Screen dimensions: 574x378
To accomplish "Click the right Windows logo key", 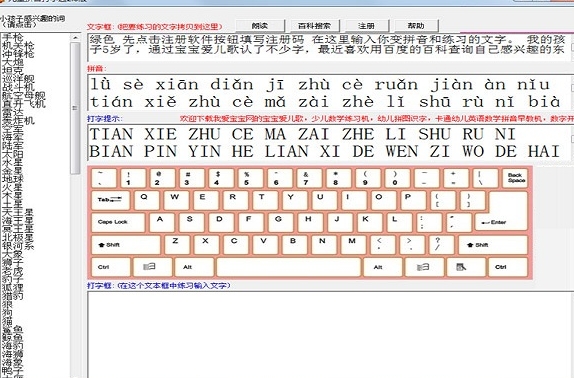I will click(x=425, y=267).
